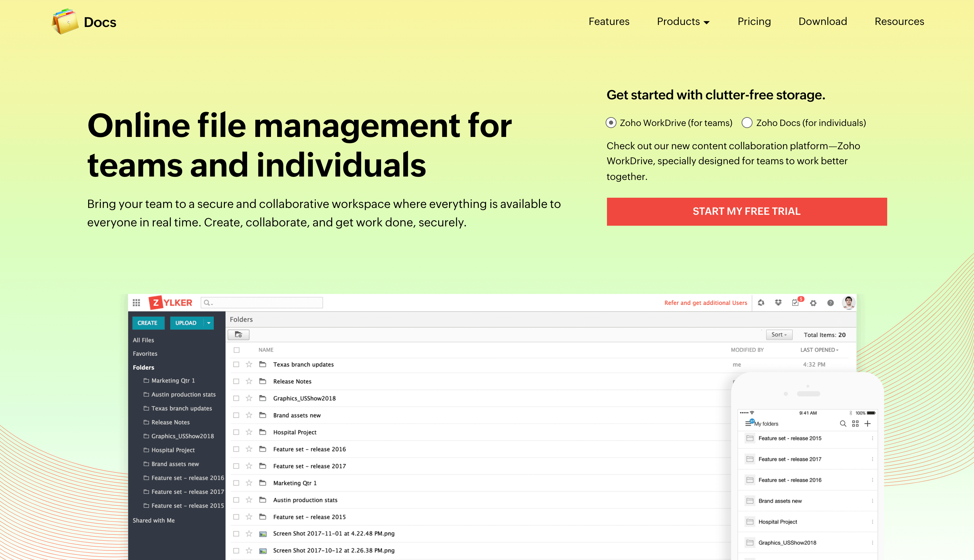Check the Screen Shot 2017-10-12 checkbox
Image resolution: width=974 pixels, height=560 pixels.
pos(236,550)
